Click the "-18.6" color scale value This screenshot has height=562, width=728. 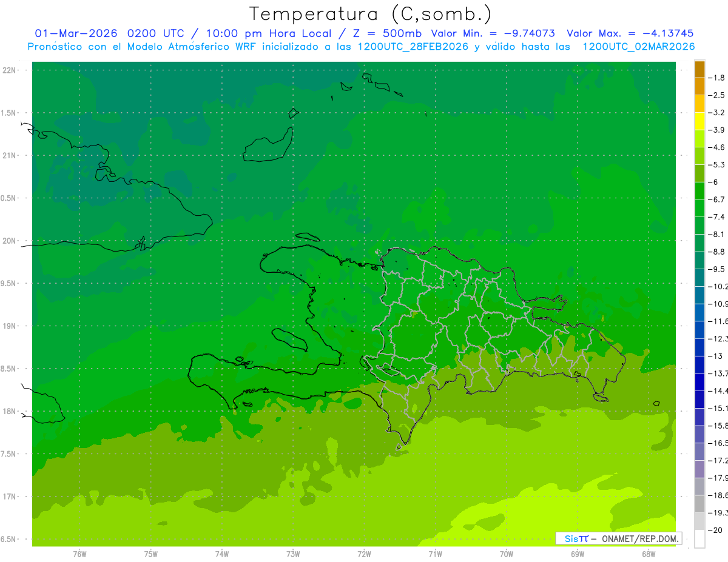(x=718, y=495)
